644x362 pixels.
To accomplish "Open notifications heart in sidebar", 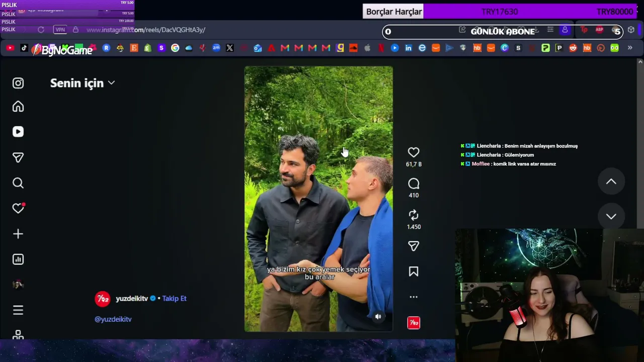I will point(19,208).
